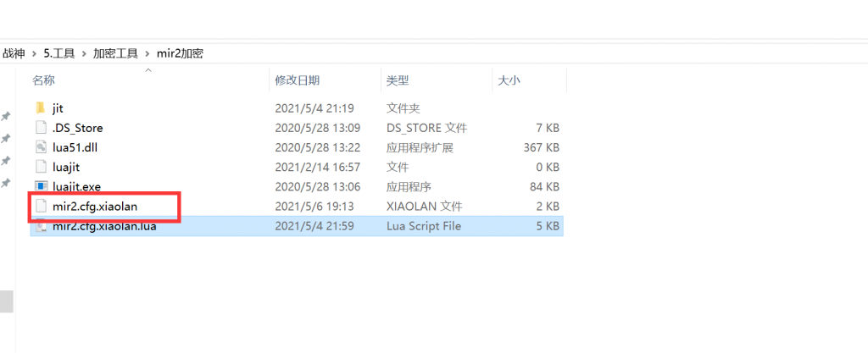
Task: Expand the chevron after 加密工具 in breadcrumb
Action: point(151,53)
